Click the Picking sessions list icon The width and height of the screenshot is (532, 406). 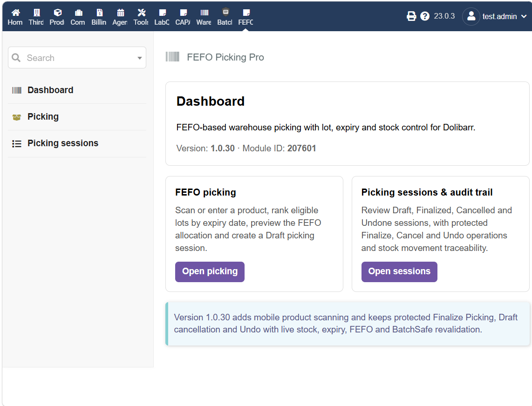pyautogui.click(x=17, y=144)
